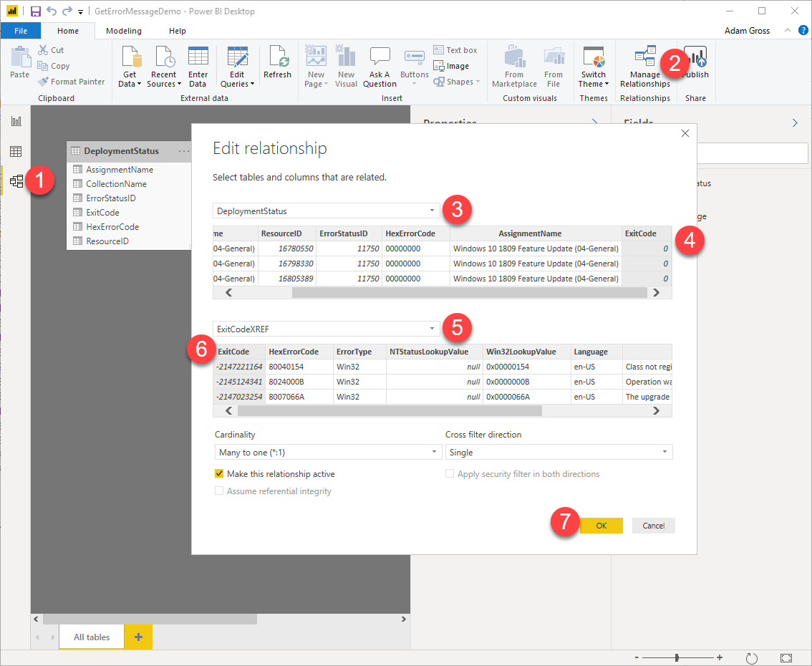Switch to Data view in left sidebar
812x666 pixels.
(x=16, y=152)
